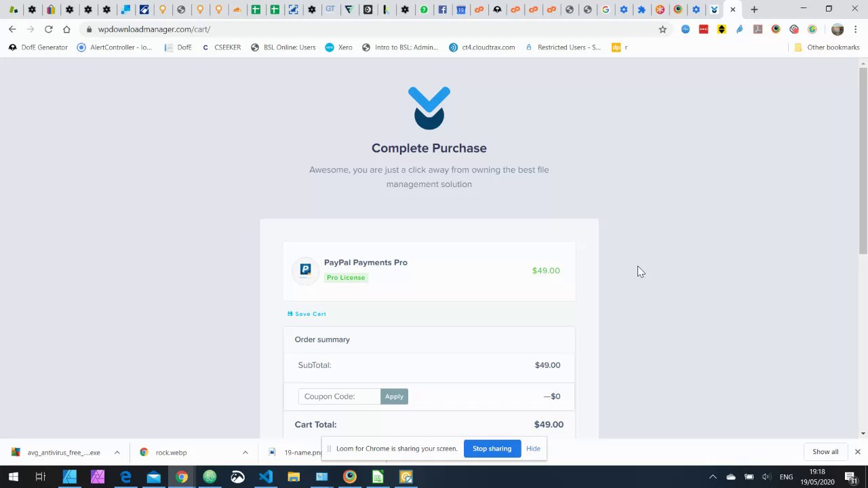Show hidden system tray icons
This screenshot has height=488, width=868.
[713, 477]
